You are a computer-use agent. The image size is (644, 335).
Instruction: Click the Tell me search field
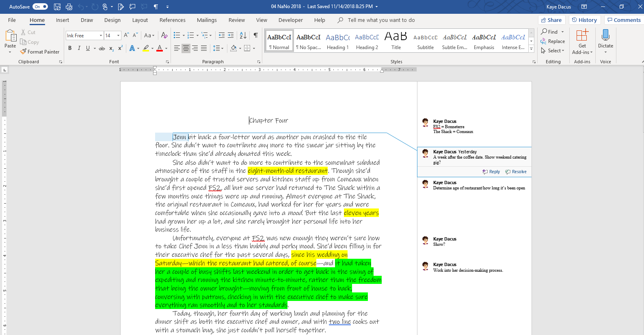click(x=381, y=20)
